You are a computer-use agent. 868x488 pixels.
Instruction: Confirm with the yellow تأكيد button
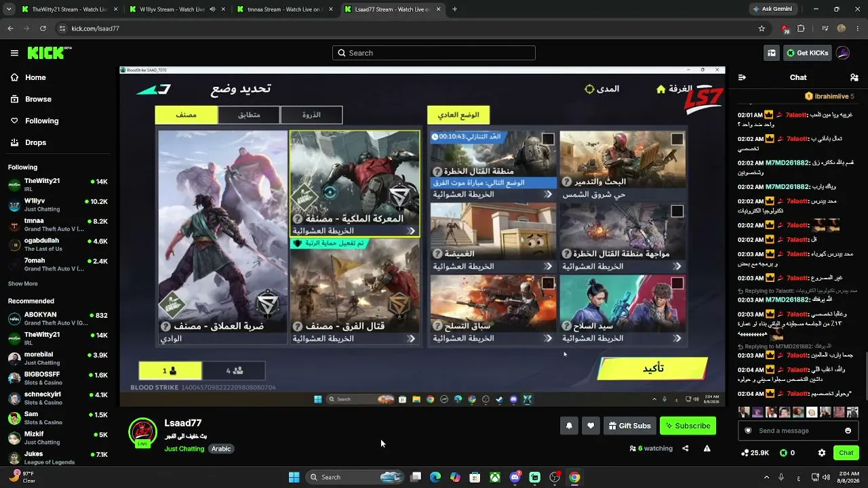[x=652, y=369]
